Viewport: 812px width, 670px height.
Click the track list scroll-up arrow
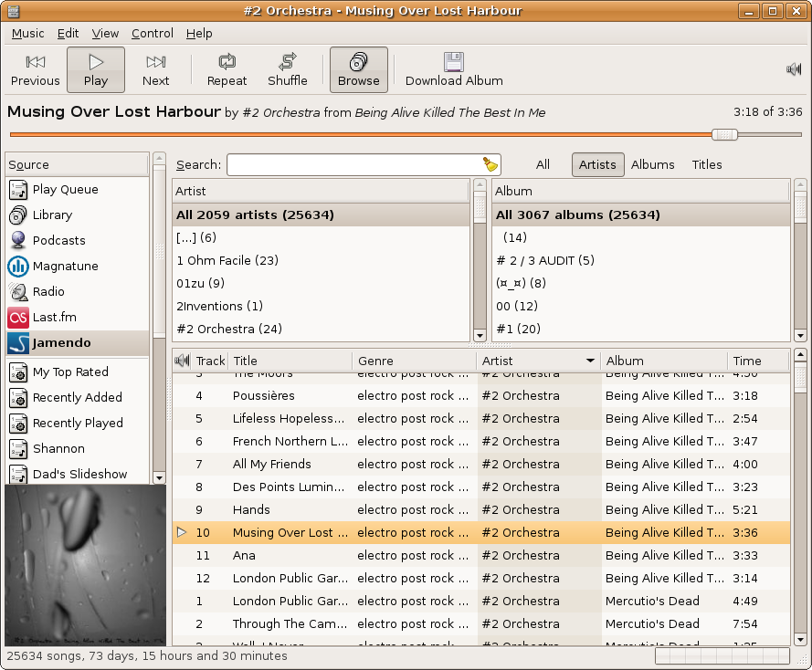[800, 355]
